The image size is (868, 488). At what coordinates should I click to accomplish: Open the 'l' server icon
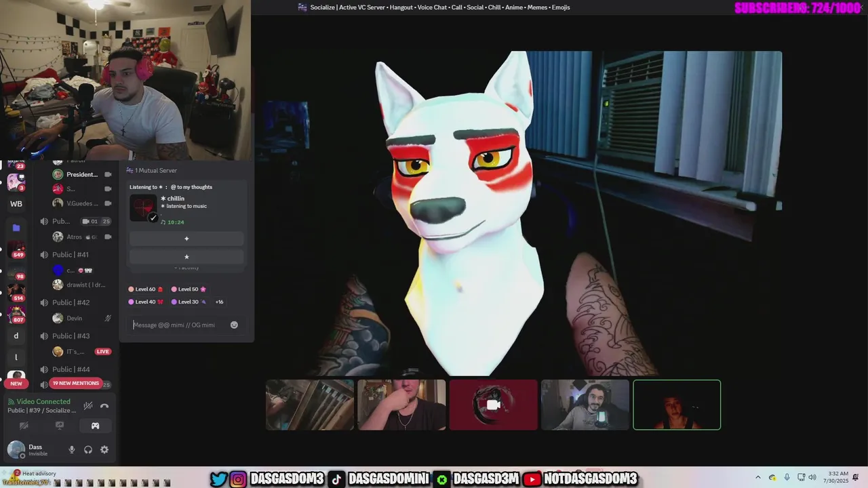[16, 357]
